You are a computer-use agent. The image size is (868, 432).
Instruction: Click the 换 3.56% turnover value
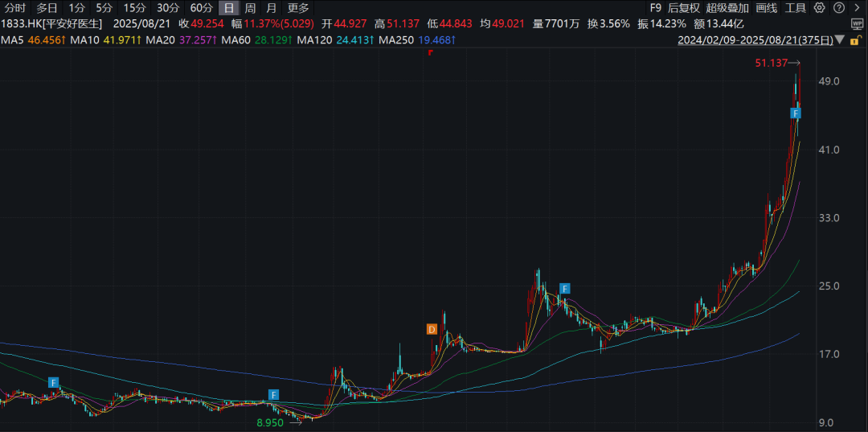point(608,24)
